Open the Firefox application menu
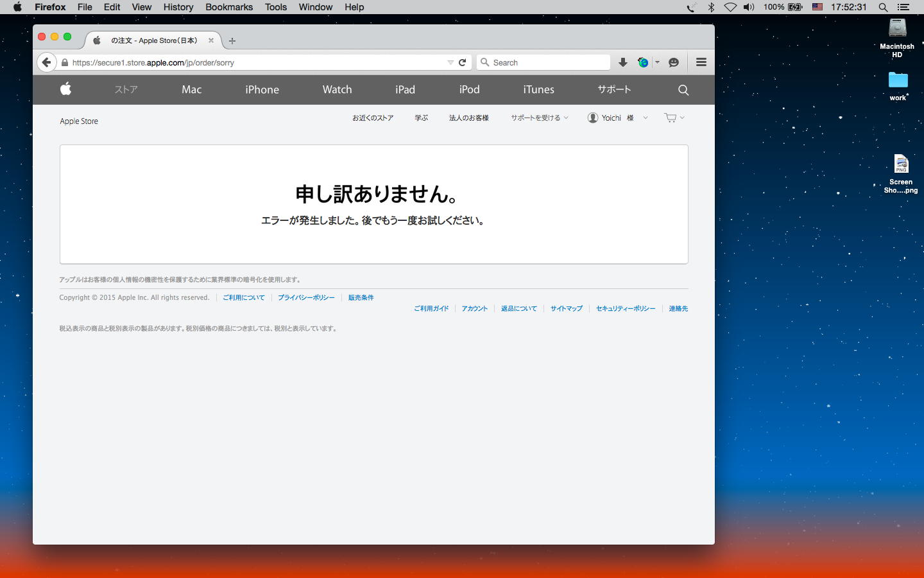The image size is (924, 578). (50, 7)
